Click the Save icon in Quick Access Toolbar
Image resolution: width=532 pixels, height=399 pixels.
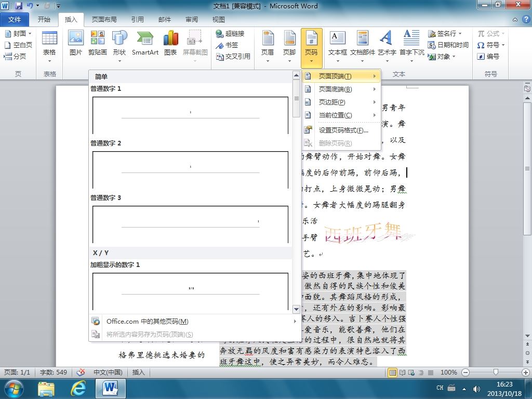[x=19, y=6]
